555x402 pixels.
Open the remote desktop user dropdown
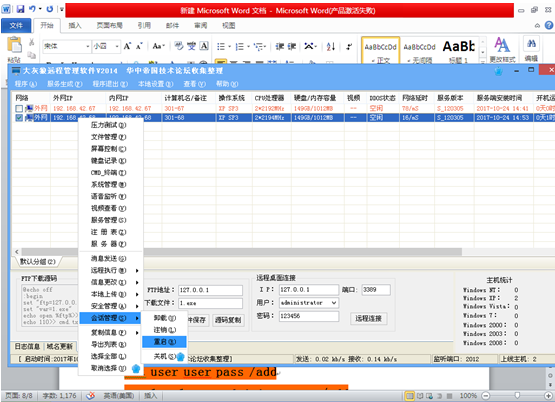point(334,303)
